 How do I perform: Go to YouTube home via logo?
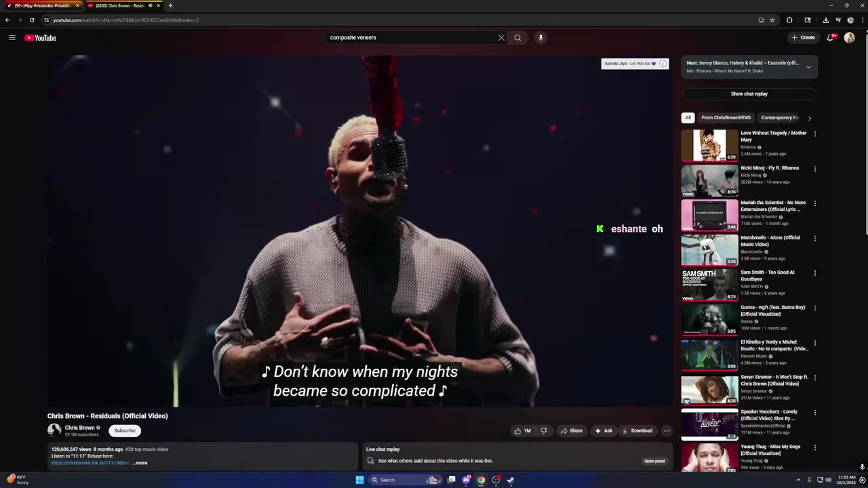coord(41,38)
